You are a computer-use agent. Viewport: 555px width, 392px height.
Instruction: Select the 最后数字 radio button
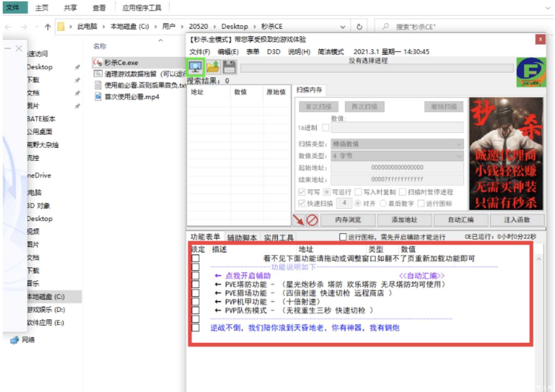coord(383,204)
